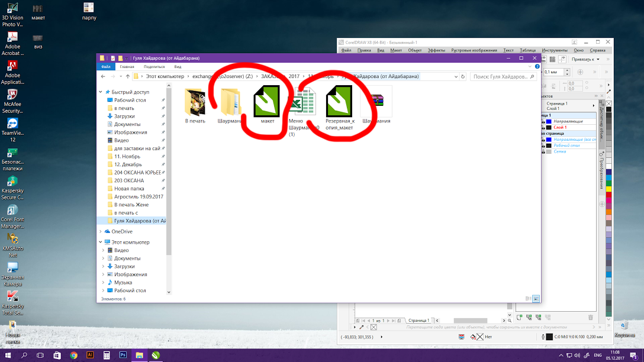This screenshot has width=644, height=362.
Task: Click CorelDRAW new master layer icon
Action: tap(529, 317)
